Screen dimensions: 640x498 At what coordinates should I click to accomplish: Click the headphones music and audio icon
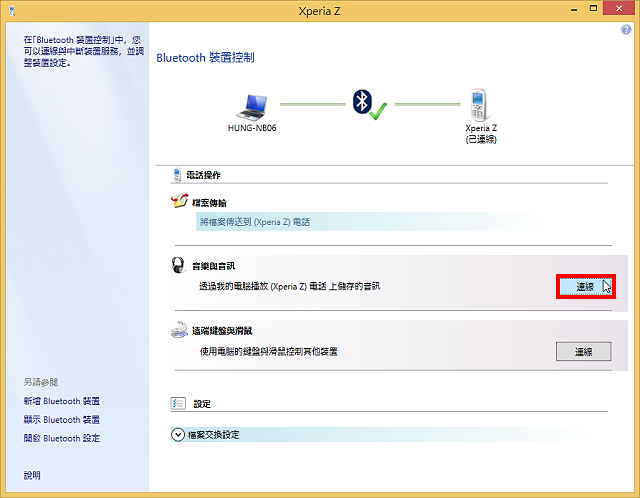coord(178,265)
